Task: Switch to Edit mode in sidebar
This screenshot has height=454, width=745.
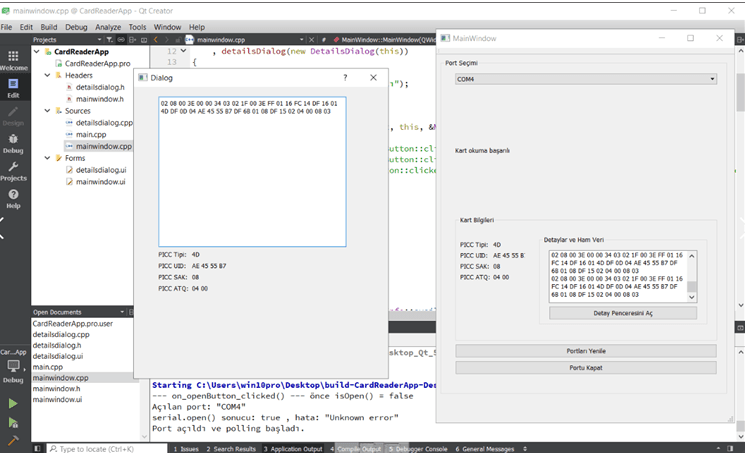Action: [x=13, y=88]
